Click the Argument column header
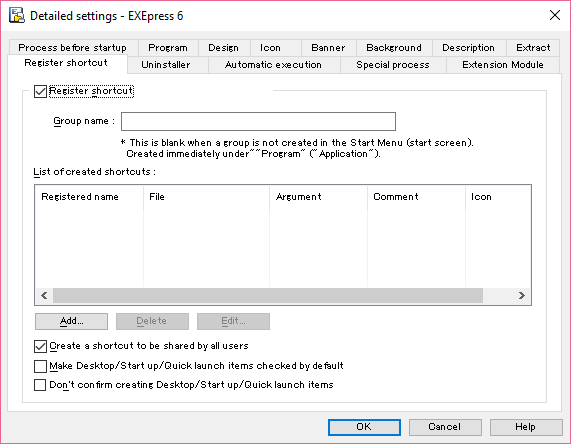 [318, 197]
